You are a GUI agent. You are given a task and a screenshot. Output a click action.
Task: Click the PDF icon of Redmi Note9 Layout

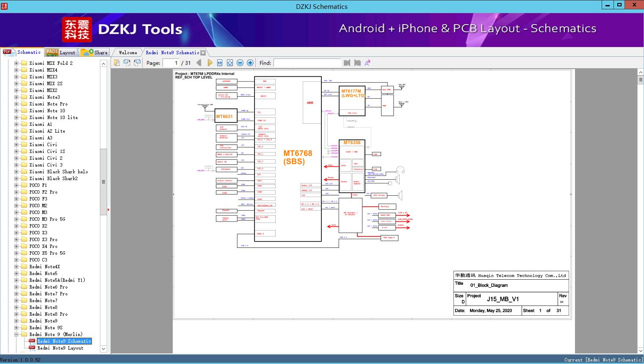point(32,347)
